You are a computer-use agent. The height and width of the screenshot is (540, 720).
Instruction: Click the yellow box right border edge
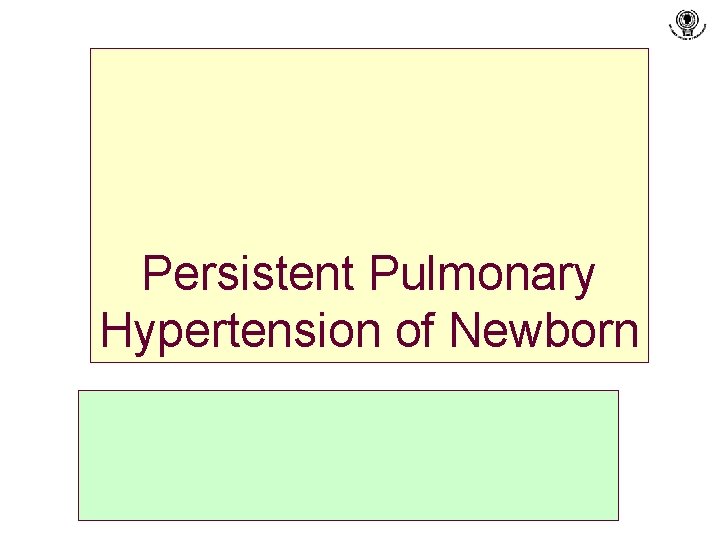pyautogui.click(x=648, y=205)
